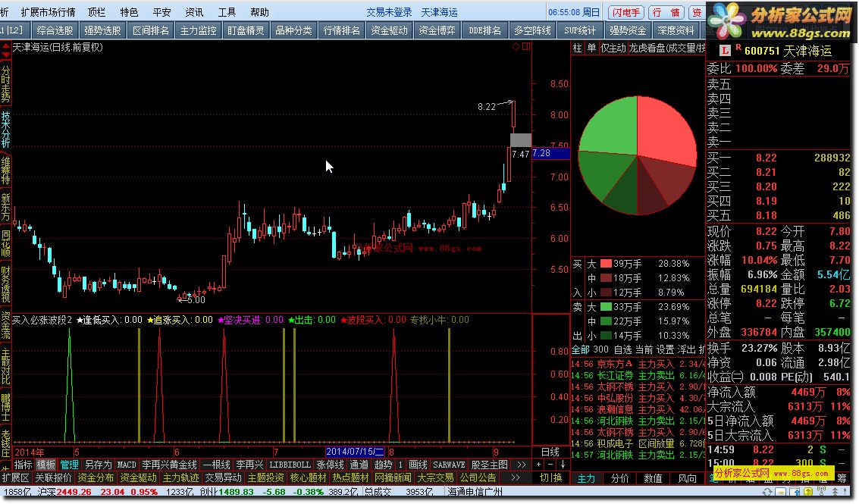Select 财务透视 in left sidebar

5,284
